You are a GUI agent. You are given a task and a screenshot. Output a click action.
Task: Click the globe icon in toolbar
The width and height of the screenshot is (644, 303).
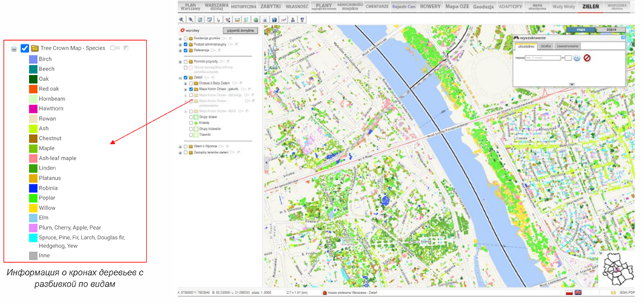(256, 20)
